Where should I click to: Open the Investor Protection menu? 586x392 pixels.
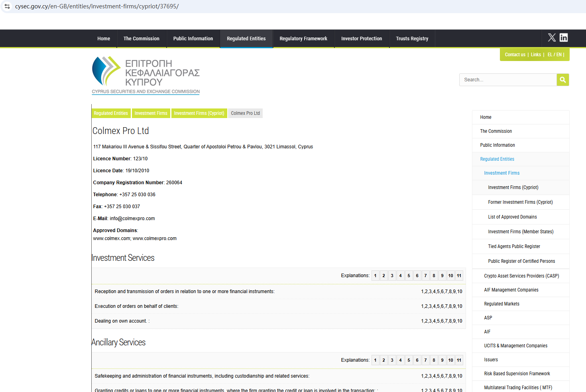[361, 39]
